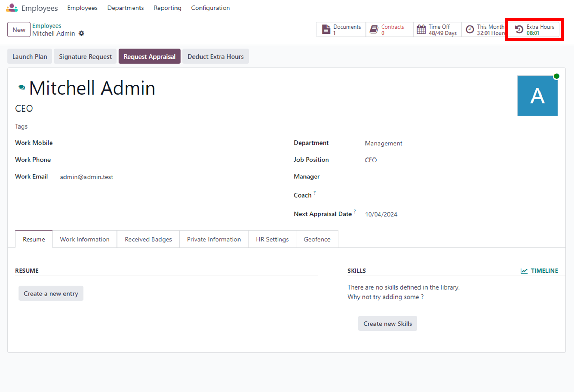Viewport: 574px width, 392px height.
Task: Expand the Configuration menu
Action: click(210, 8)
